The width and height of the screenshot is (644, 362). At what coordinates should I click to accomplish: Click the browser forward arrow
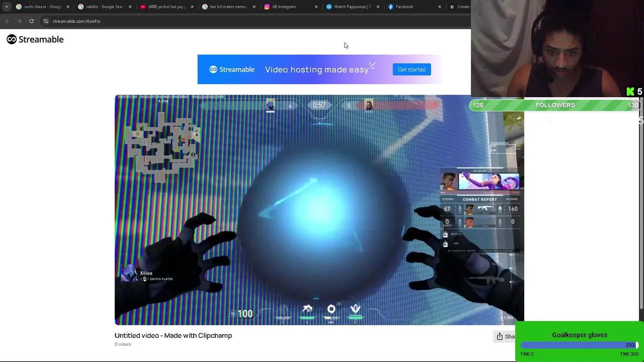coord(19,21)
